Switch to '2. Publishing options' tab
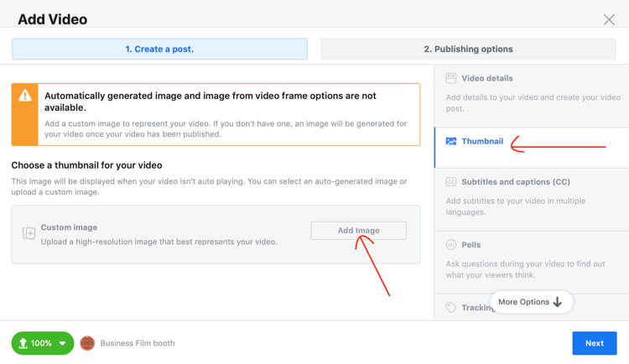Screen dimensions: 629x364 tap(468, 49)
